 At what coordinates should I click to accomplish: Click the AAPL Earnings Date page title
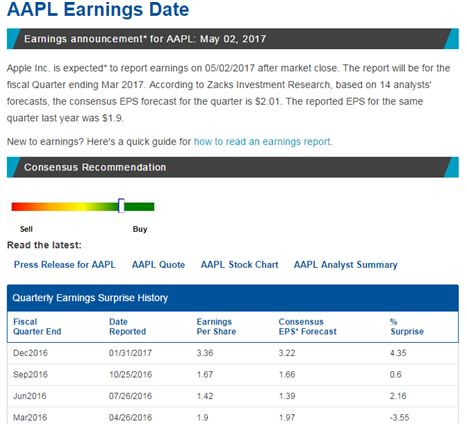click(98, 9)
